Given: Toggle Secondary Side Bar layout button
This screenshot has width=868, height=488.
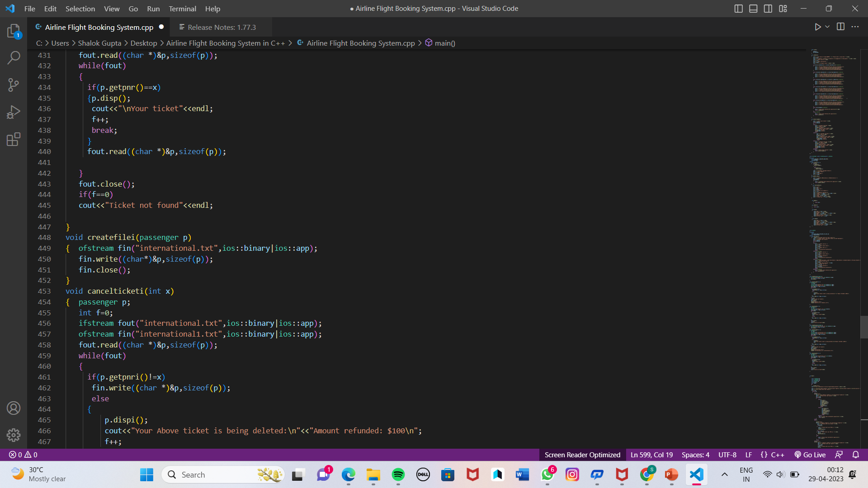Looking at the screenshot, I should click(768, 9).
